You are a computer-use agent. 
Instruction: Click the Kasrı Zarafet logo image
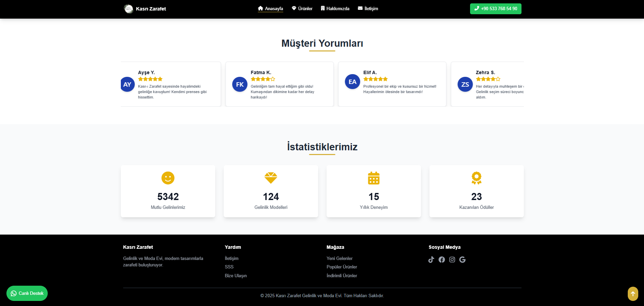(129, 9)
